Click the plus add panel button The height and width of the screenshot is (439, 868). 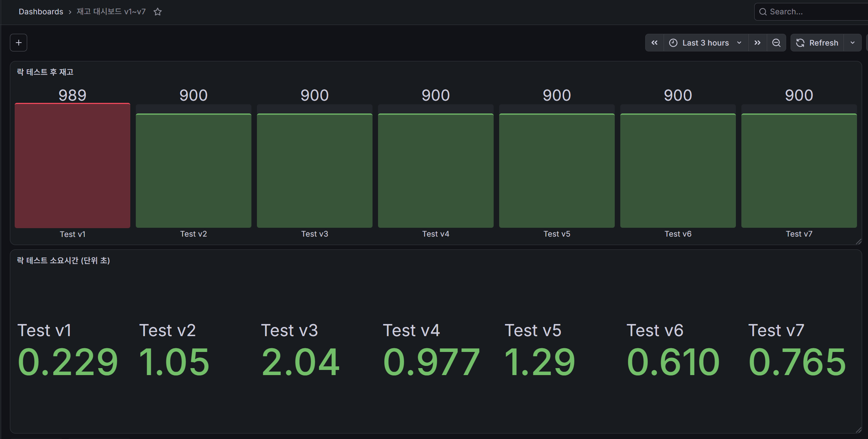point(19,43)
